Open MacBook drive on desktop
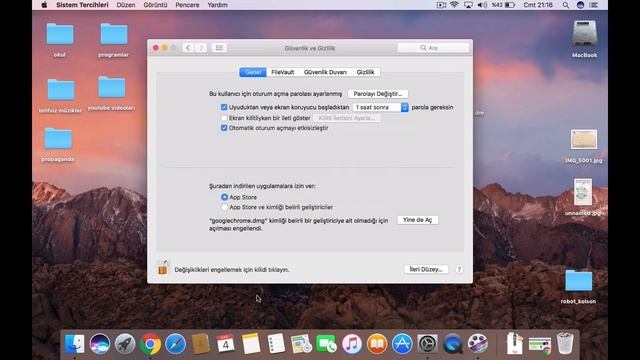 (584, 39)
